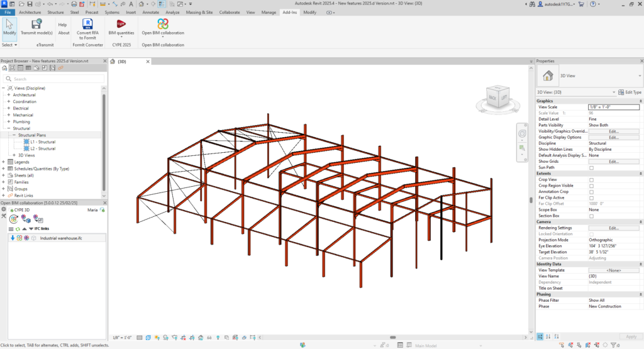Click the Project Browser search field
This screenshot has width=644, height=349.
[54, 79]
